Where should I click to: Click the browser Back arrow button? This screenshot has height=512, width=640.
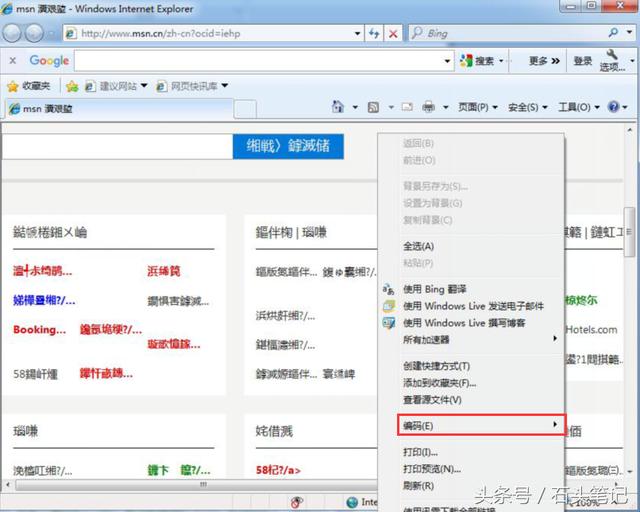coord(12,33)
